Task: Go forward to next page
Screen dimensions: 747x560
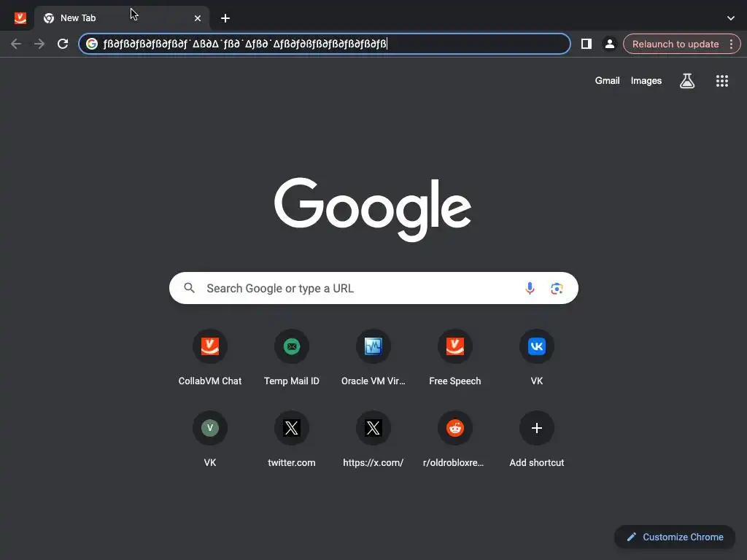Action: pyautogui.click(x=39, y=44)
